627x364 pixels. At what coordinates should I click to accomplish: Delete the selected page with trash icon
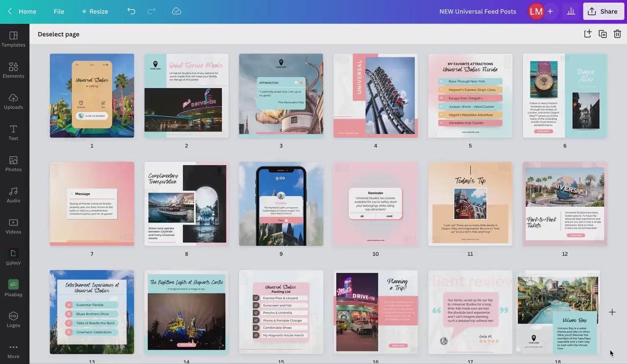617,34
